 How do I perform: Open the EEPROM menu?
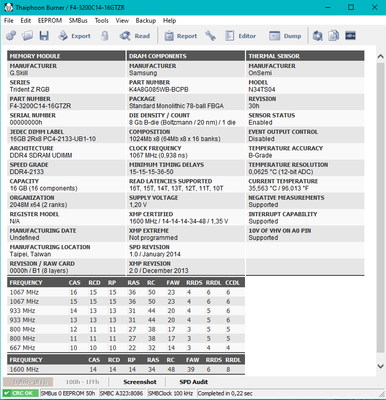pyautogui.click(x=50, y=21)
